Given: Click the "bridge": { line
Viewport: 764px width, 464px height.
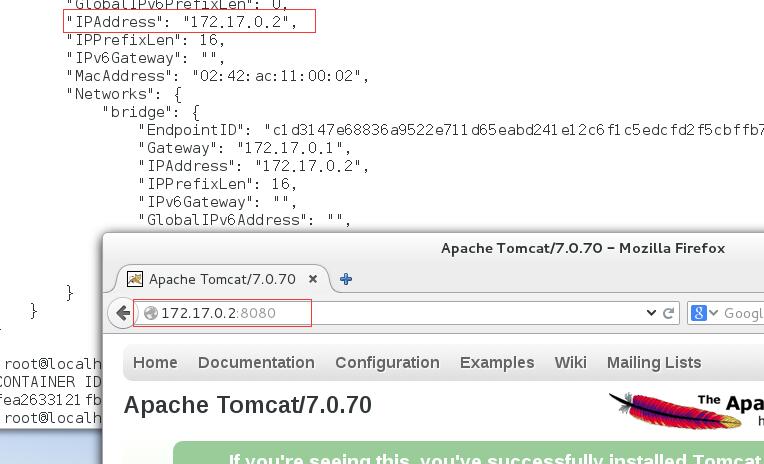Looking at the screenshot, I should (x=151, y=112).
